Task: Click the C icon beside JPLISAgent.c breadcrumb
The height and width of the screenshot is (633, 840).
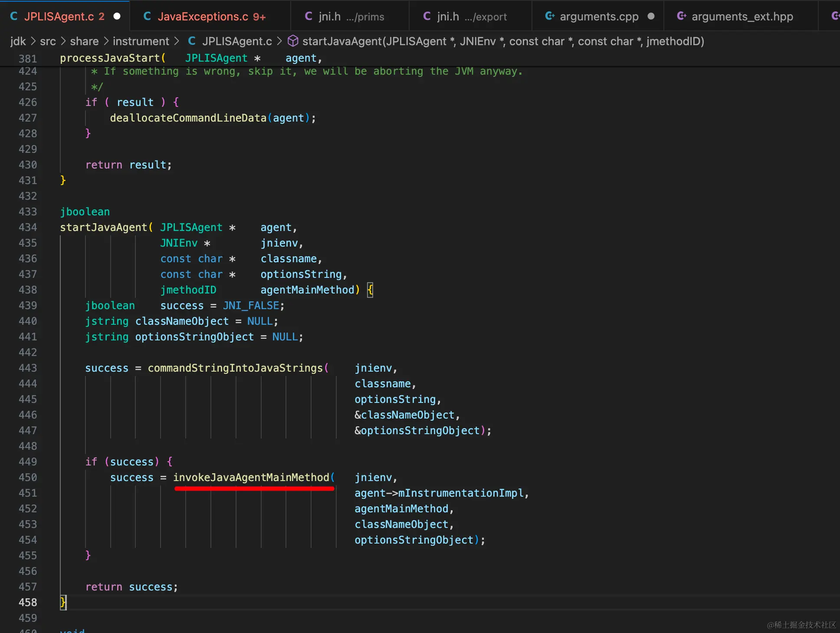Action: [x=192, y=41]
